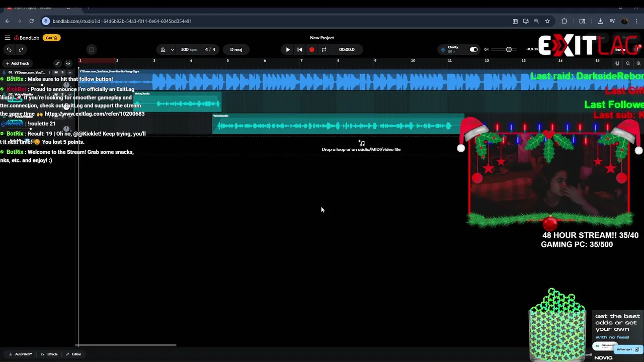This screenshot has width=644, height=362.
Task: Mute master volume speaker icon
Action: coord(486,49)
